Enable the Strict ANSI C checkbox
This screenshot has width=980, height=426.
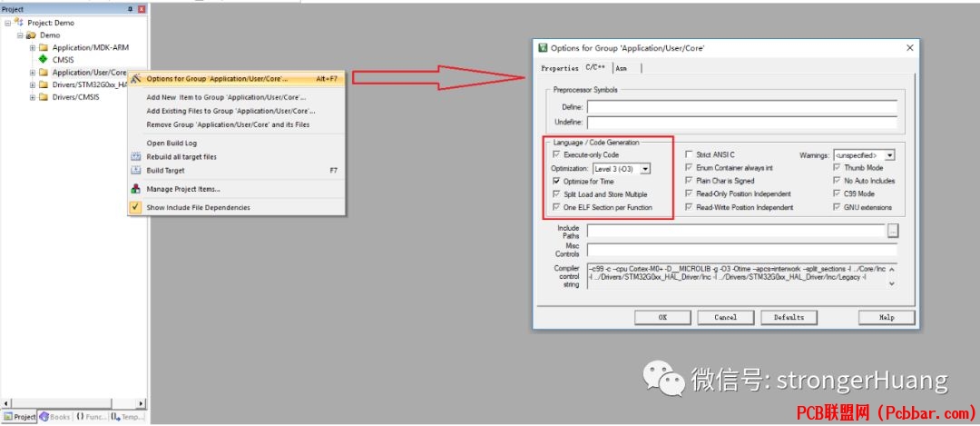689,154
